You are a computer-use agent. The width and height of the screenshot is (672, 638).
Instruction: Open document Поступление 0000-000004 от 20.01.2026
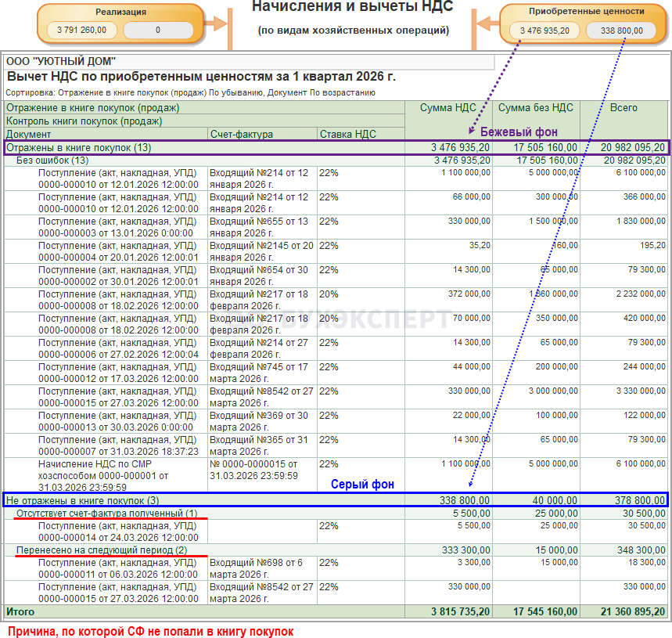pos(118,252)
